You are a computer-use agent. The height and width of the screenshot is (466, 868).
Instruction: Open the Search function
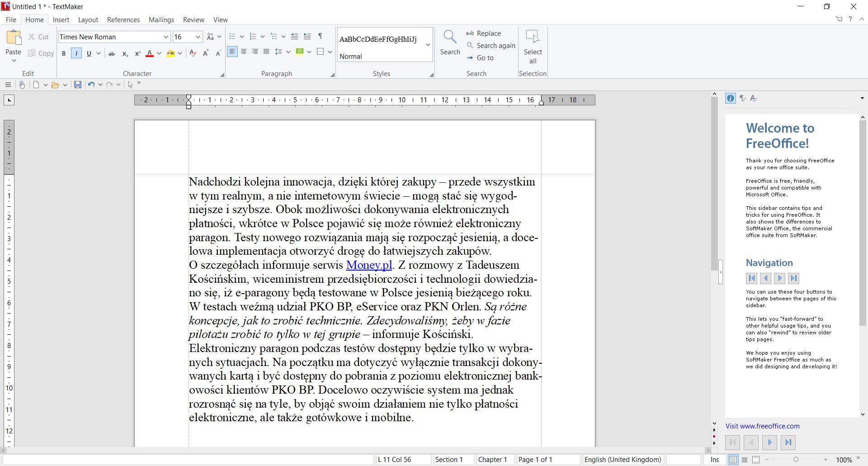[450, 43]
